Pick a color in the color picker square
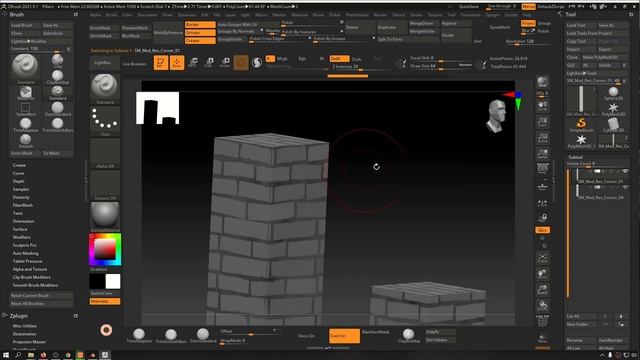Image resolution: width=640 pixels, height=360 pixels. [x=105, y=249]
